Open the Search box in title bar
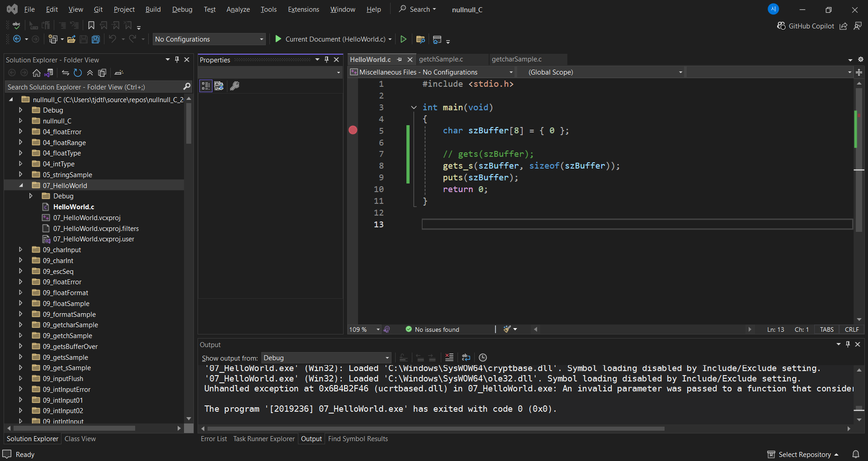This screenshot has height=461, width=868. [x=417, y=9]
